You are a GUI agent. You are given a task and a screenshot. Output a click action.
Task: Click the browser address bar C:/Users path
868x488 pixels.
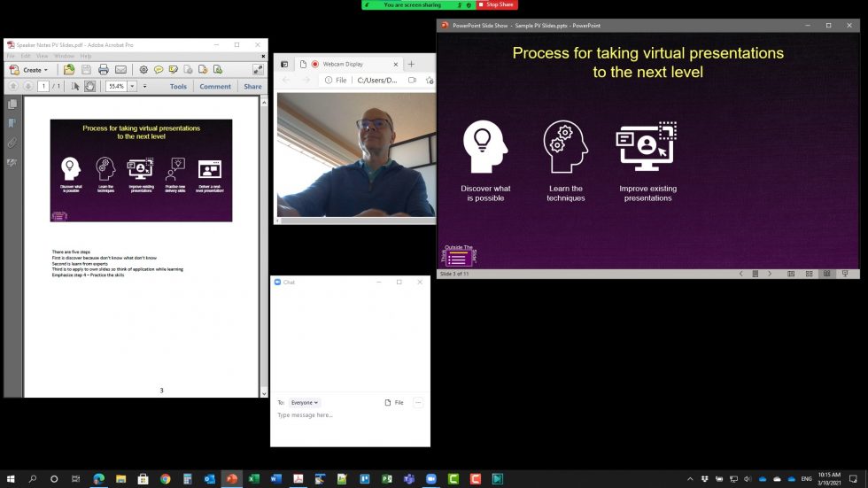point(377,81)
